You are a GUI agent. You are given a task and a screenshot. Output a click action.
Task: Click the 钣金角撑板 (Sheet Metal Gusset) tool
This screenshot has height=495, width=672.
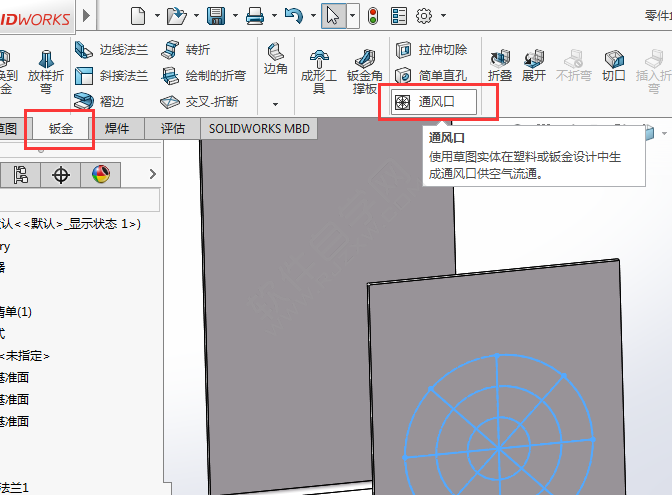pos(364,70)
